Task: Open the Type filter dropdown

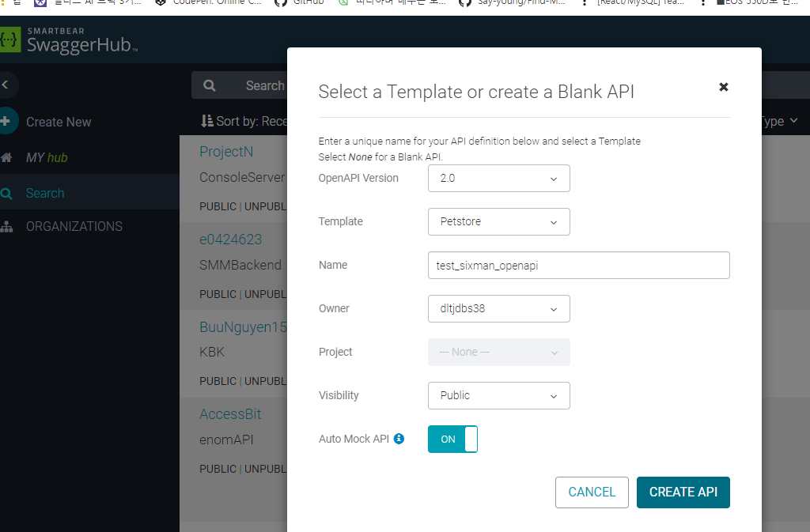Action: click(x=780, y=121)
